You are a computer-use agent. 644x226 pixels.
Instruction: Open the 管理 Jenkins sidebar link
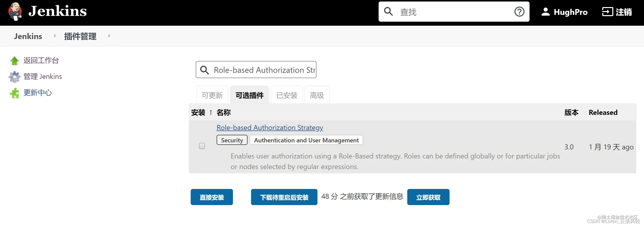[x=43, y=76]
